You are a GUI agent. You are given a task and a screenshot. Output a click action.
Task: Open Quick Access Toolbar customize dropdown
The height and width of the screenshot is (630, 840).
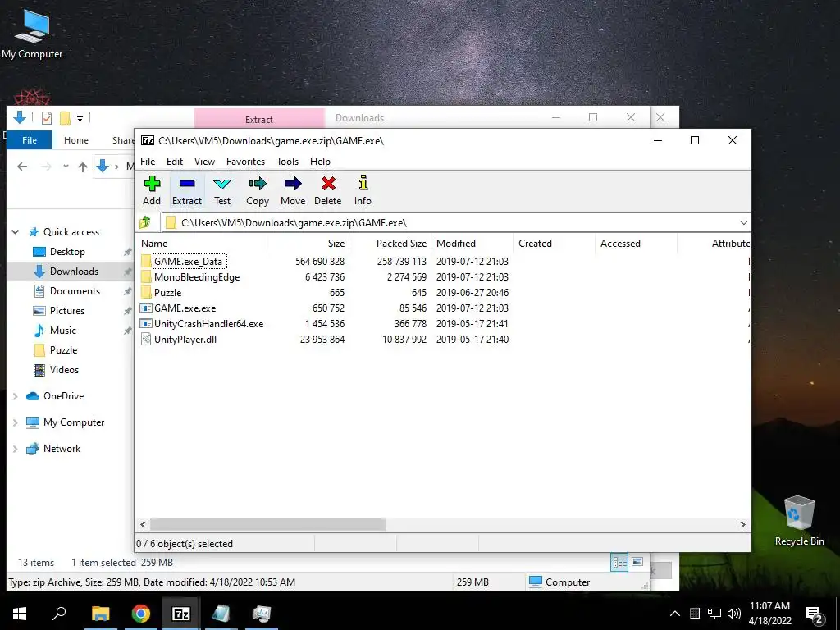click(x=80, y=118)
